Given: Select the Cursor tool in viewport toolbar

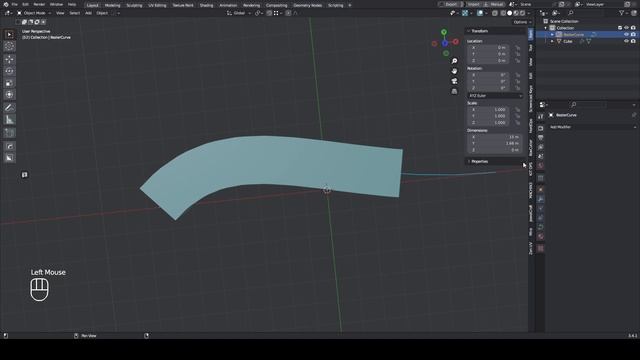Looking at the screenshot, I should (9, 47).
